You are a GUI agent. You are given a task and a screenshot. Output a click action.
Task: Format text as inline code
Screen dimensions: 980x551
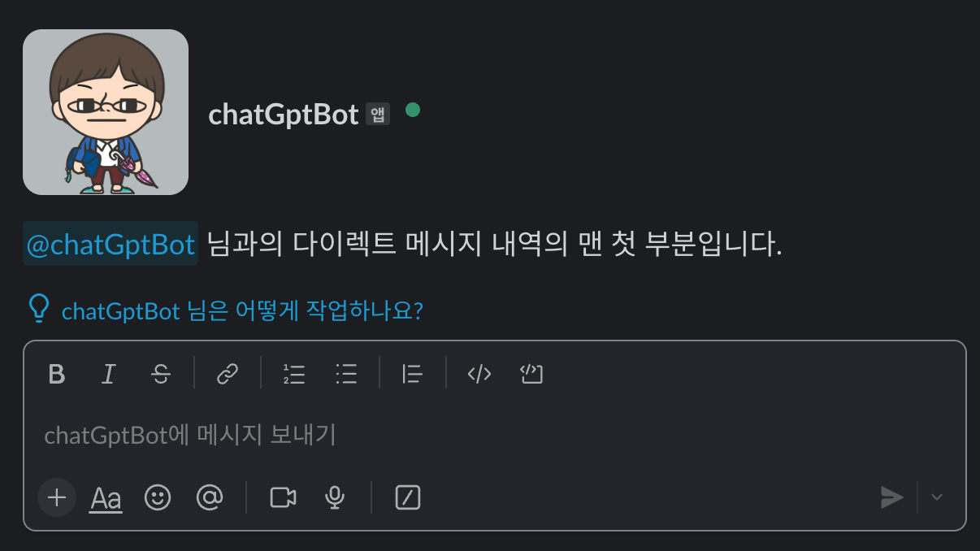[x=479, y=374]
